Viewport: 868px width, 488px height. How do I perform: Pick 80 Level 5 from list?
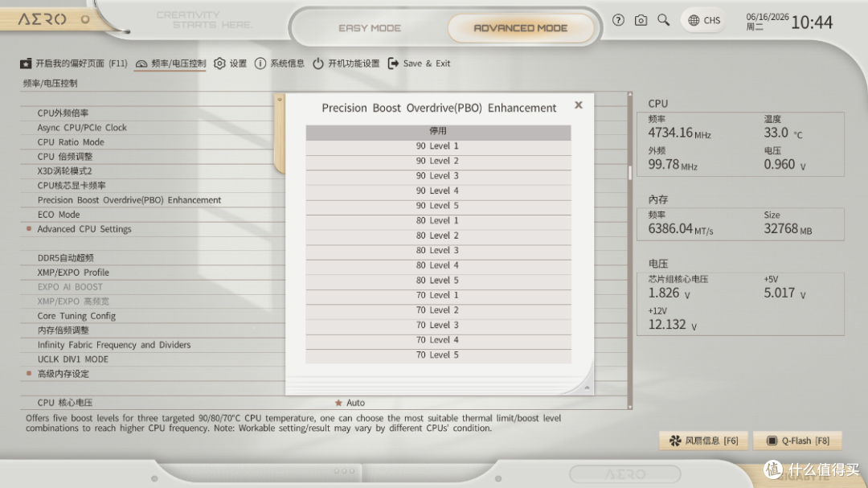(x=438, y=281)
